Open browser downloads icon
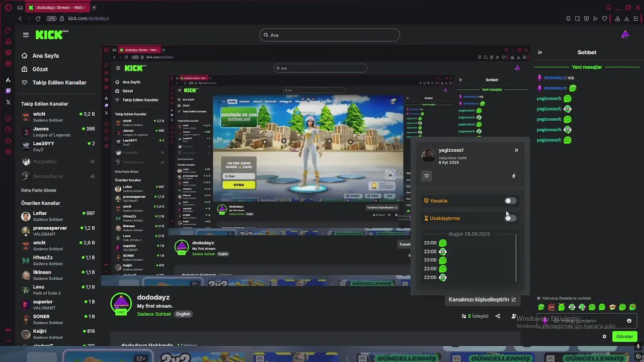644x362 pixels. click(627, 19)
